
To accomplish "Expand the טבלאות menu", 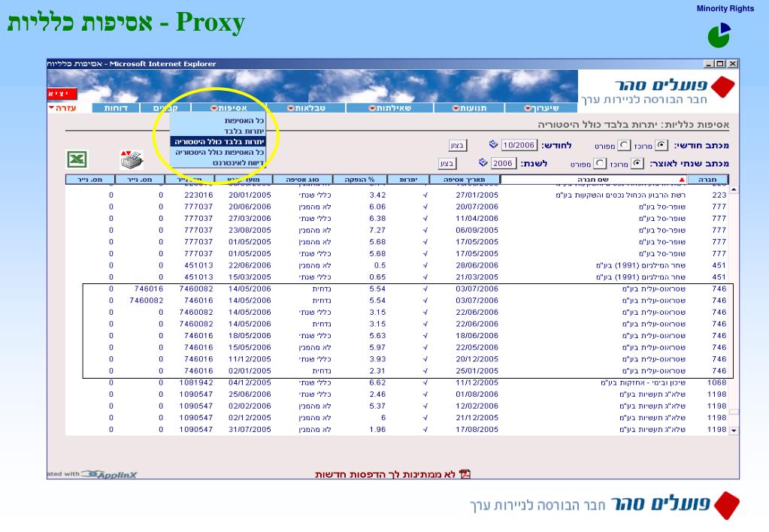I will [306, 108].
